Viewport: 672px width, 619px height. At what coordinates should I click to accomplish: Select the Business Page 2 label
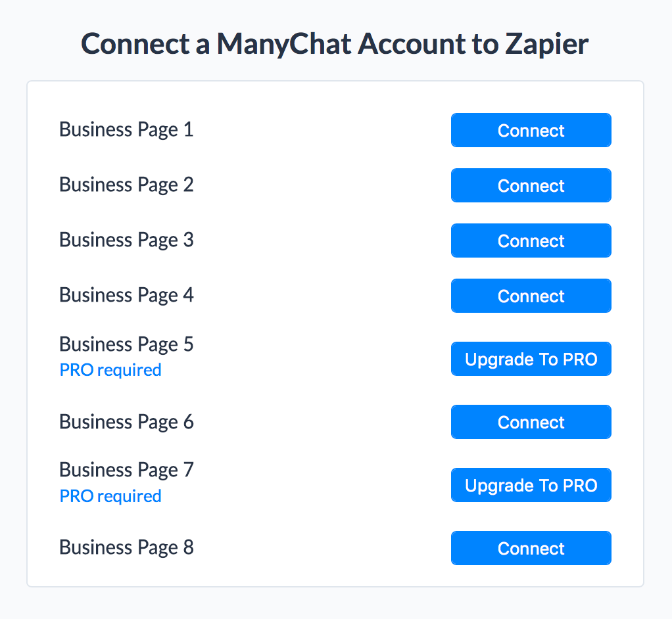[x=126, y=185]
